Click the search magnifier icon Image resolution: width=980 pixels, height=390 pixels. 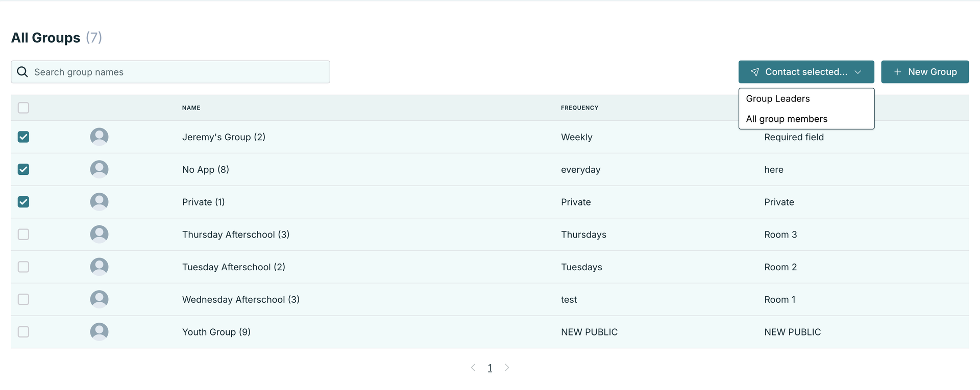(22, 72)
